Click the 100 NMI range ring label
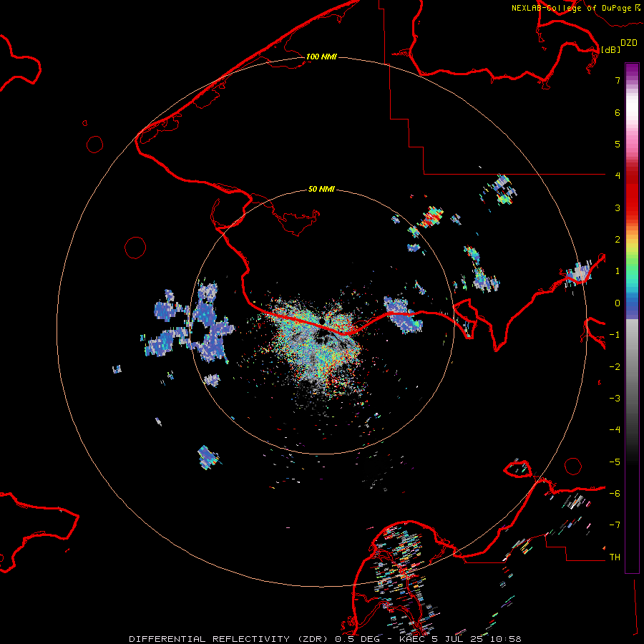Screen dimensions: 644x644 pyautogui.click(x=321, y=57)
